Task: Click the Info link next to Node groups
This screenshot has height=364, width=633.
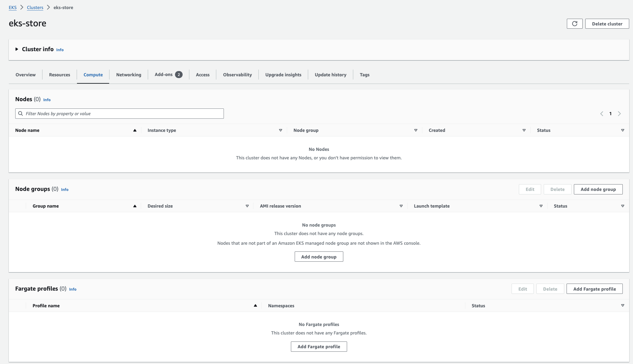Action: point(65,189)
